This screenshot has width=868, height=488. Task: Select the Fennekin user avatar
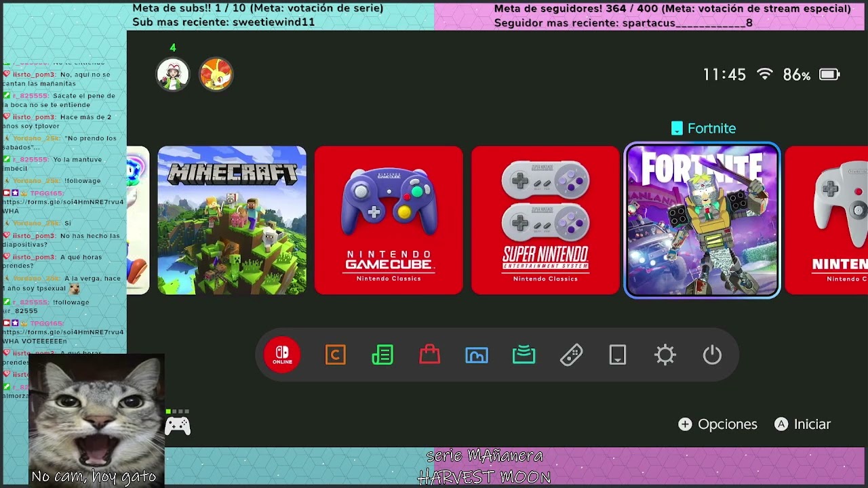(x=216, y=74)
